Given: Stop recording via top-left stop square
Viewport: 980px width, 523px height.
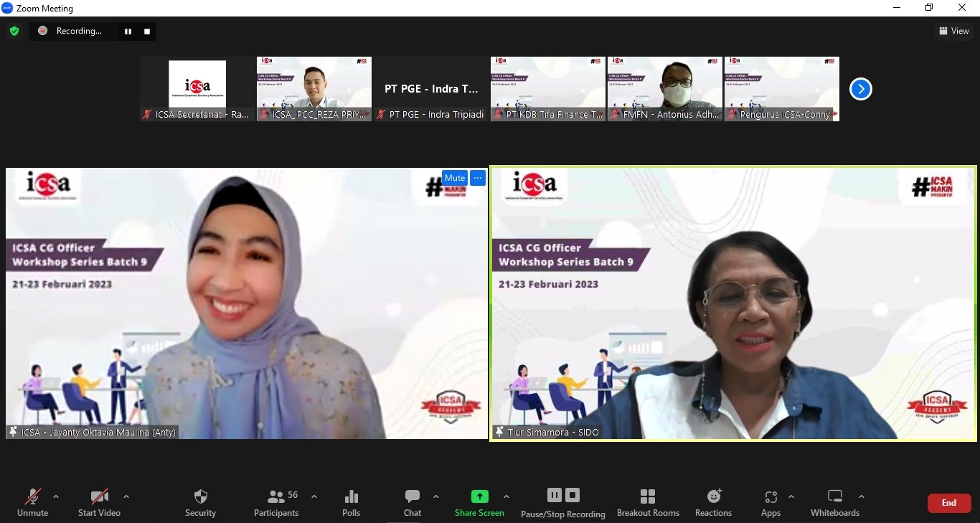Looking at the screenshot, I should tap(147, 32).
